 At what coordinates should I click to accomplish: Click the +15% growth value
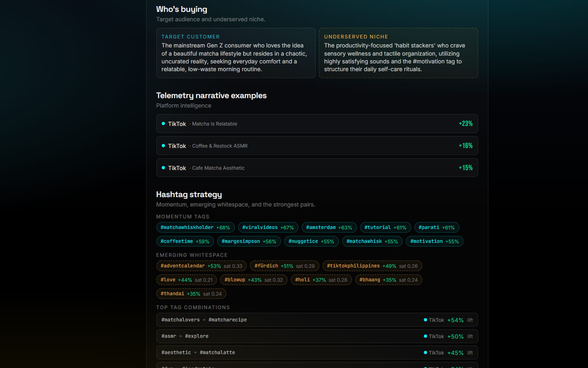(465, 168)
